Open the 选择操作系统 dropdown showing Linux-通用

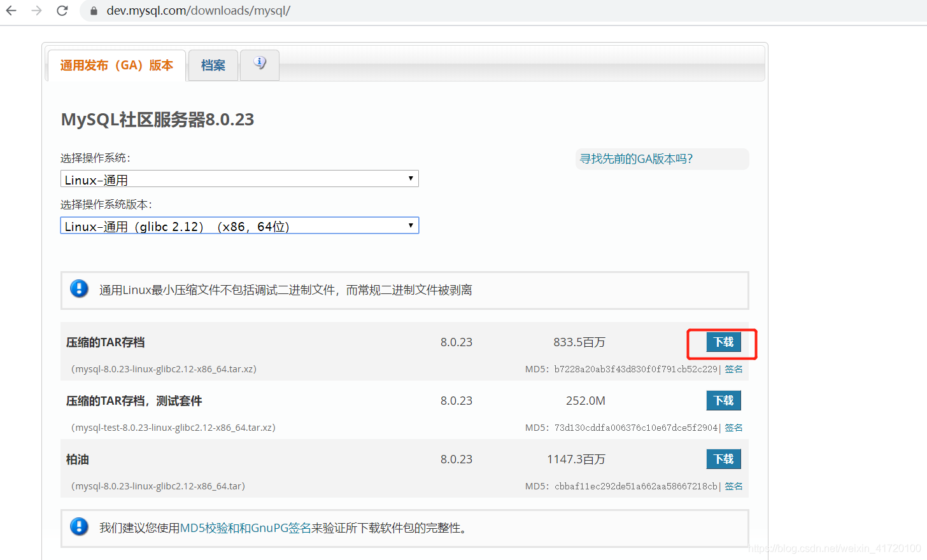click(x=239, y=179)
